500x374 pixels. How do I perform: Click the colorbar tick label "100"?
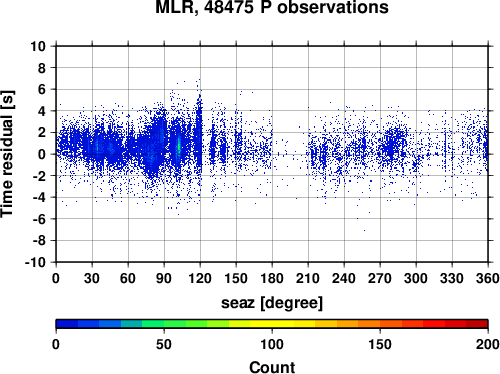(272, 344)
